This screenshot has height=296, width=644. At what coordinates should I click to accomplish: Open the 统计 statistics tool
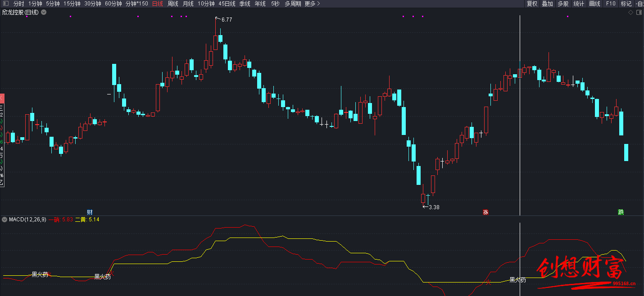coord(579,4)
